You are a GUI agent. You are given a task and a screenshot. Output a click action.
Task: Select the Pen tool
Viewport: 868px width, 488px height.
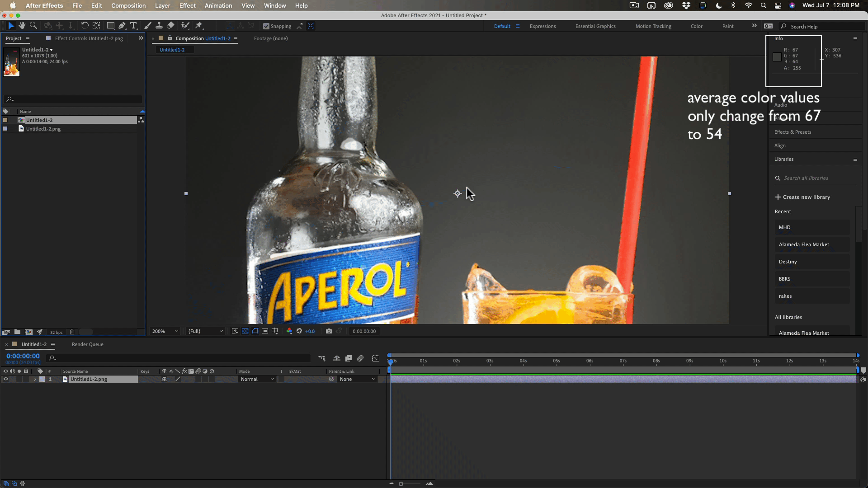(122, 26)
